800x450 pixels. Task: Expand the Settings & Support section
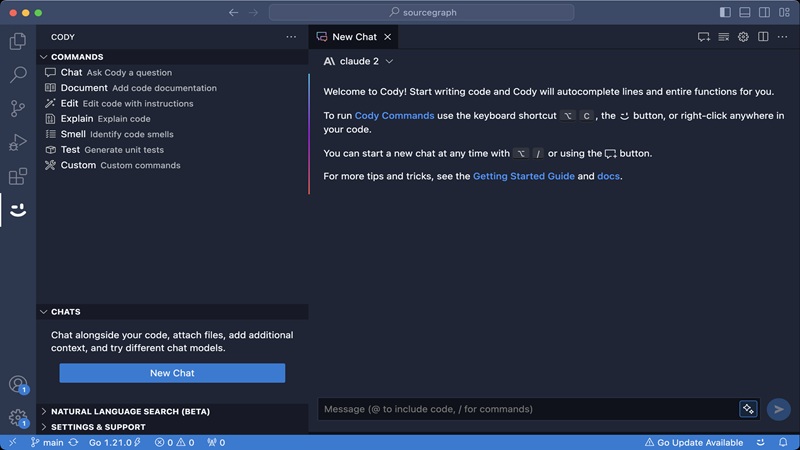click(x=98, y=427)
